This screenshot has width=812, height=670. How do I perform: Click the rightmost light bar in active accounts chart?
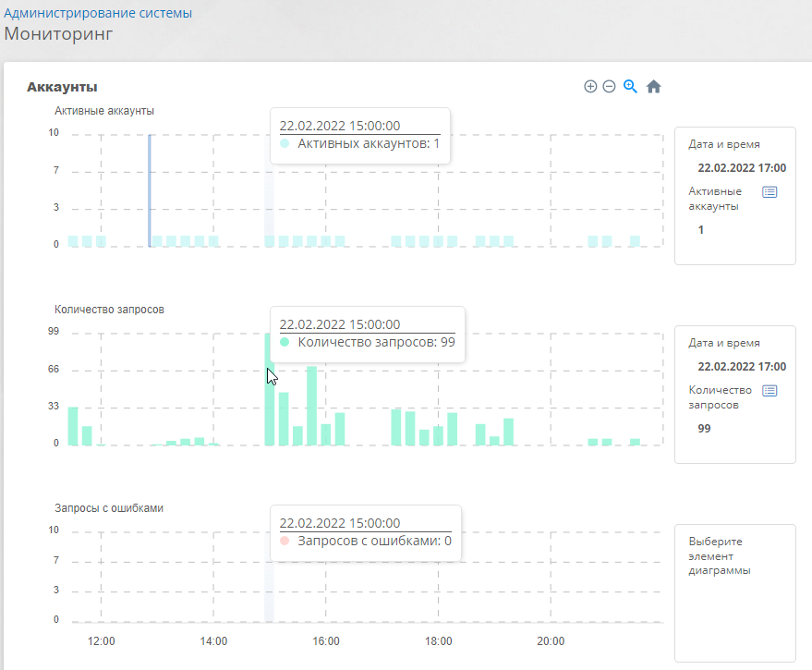click(x=636, y=241)
